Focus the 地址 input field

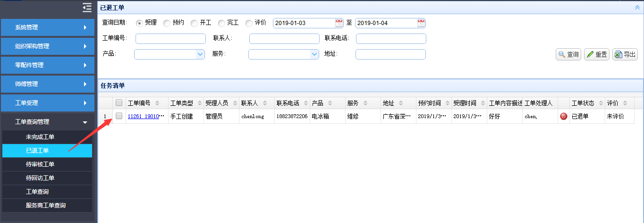(x=390, y=54)
